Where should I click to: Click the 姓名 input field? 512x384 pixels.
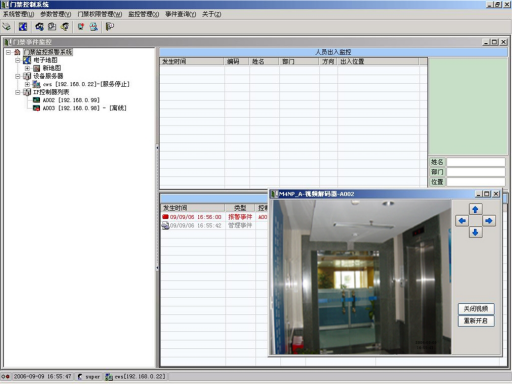point(476,162)
